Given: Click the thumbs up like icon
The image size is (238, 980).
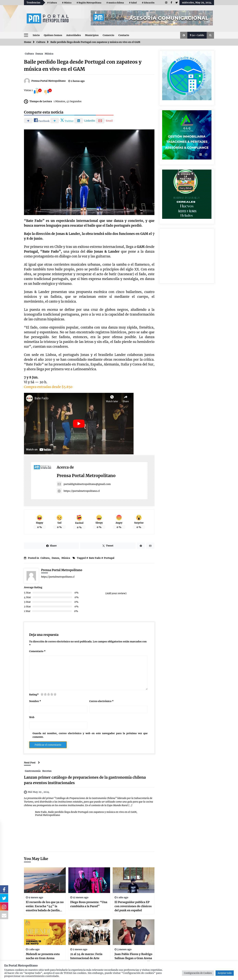Looking at the screenshot, I should click(x=37, y=91).
